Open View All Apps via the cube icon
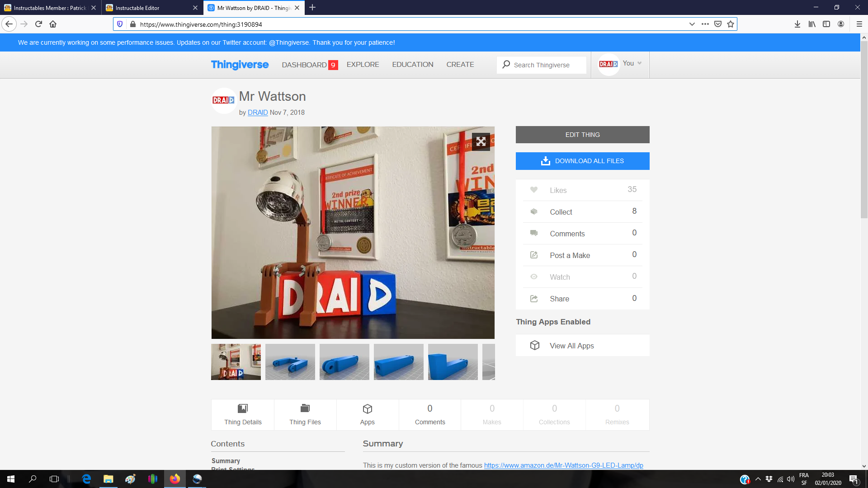 pos(535,345)
